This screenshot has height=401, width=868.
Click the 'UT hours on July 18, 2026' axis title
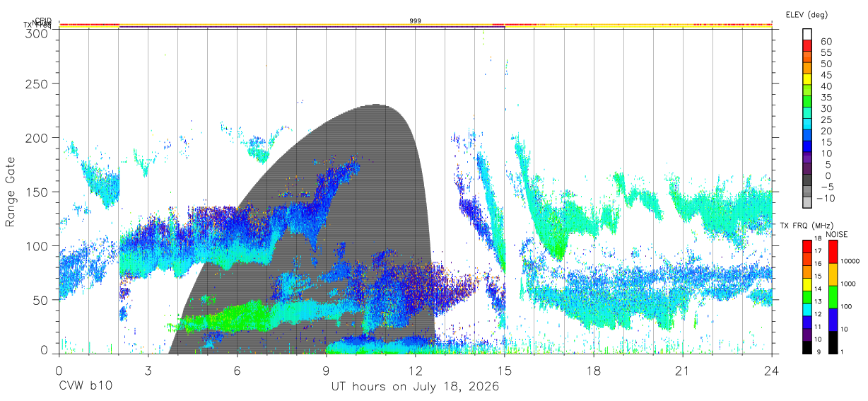[416, 387]
